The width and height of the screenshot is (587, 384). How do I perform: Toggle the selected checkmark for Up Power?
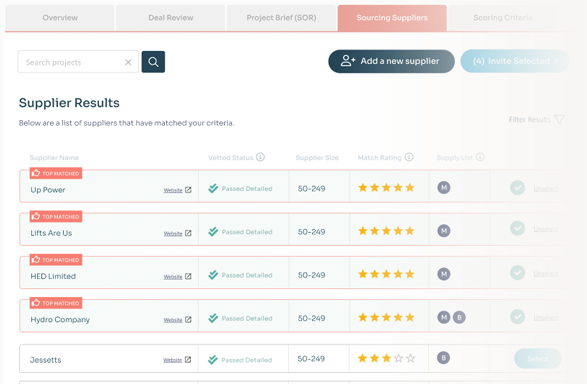(x=517, y=188)
